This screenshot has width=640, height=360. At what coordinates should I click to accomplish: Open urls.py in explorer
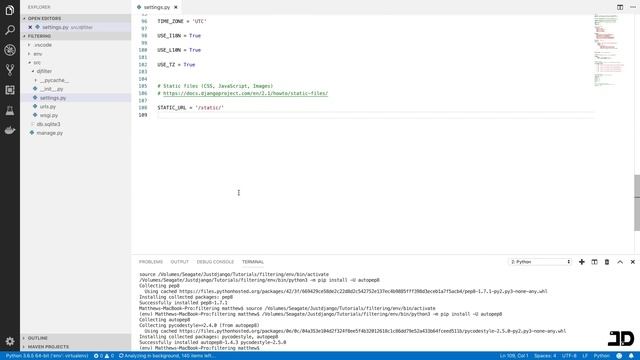[48, 107]
